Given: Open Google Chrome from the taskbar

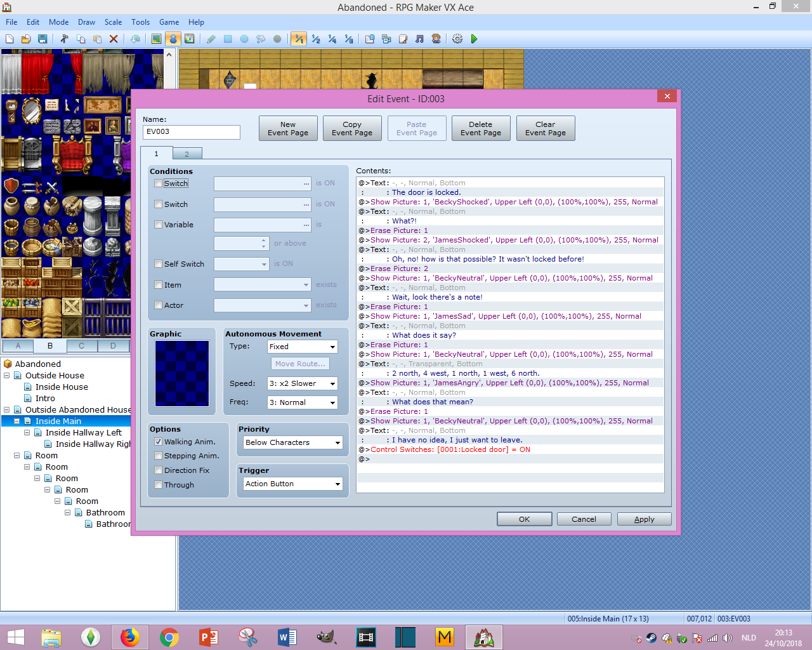Looking at the screenshot, I should pyautogui.click(x=169, y=637).
